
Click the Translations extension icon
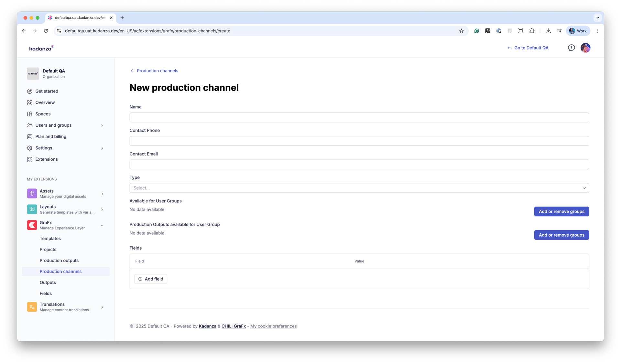(x=32, y=307)
